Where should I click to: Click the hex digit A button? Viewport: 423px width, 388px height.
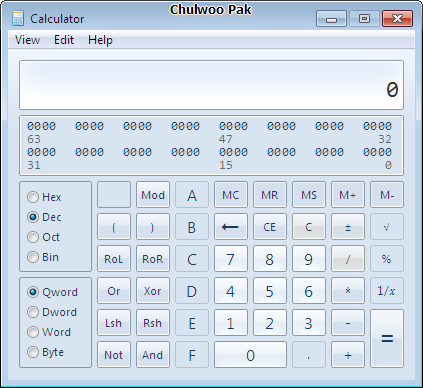192,195
